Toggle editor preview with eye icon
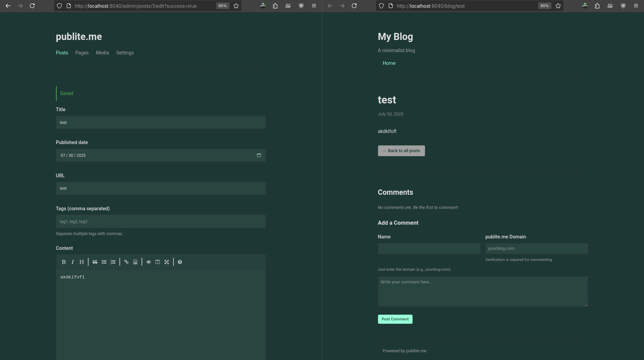The image size is (644, 360). pyautogui.click(x=149, y=262)
